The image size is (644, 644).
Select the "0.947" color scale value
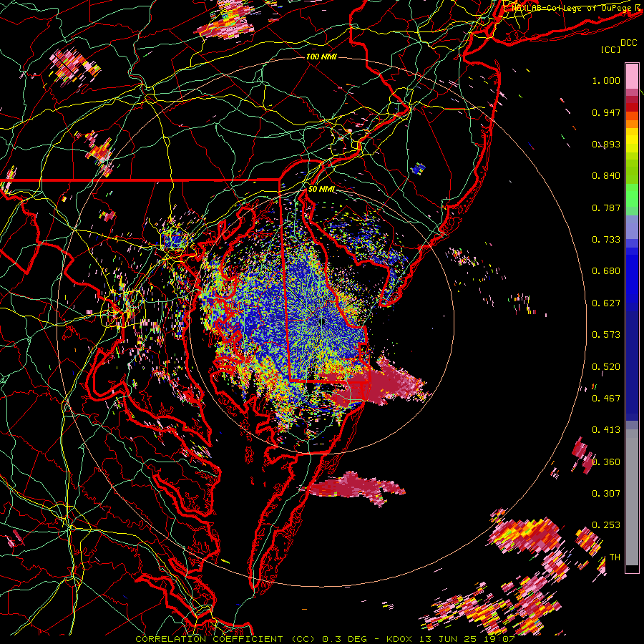point(606,112)
